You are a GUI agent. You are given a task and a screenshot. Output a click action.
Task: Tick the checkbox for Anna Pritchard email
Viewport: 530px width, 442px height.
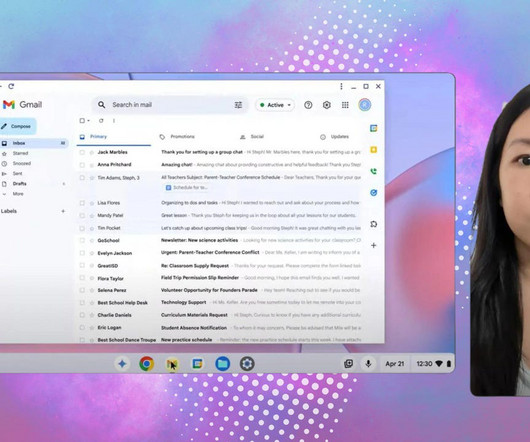tap(82, 165)
